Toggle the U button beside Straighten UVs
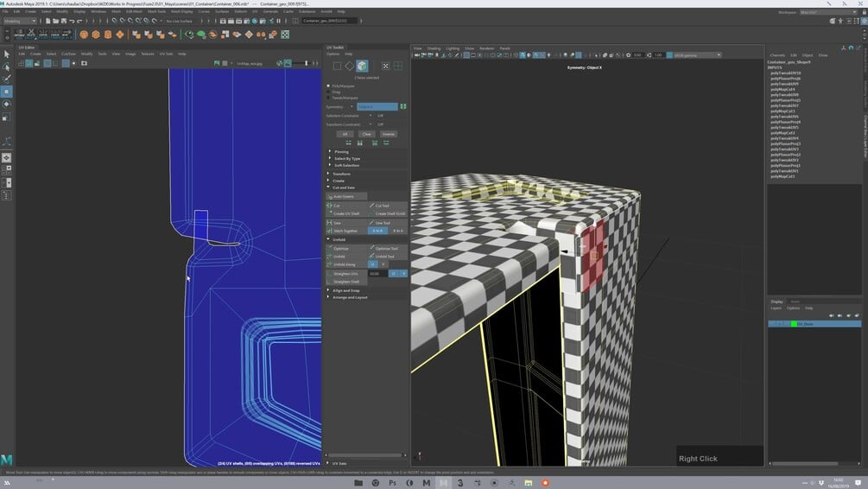This screenshot has width=868, height=489. (393, 274)
